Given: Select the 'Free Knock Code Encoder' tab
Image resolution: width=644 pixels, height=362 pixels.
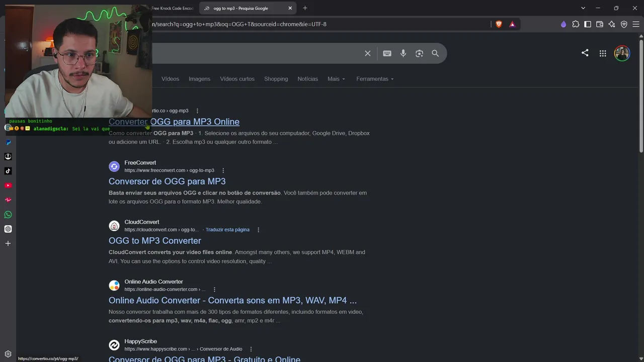Looking at the screenshot, I should point(173,8).
